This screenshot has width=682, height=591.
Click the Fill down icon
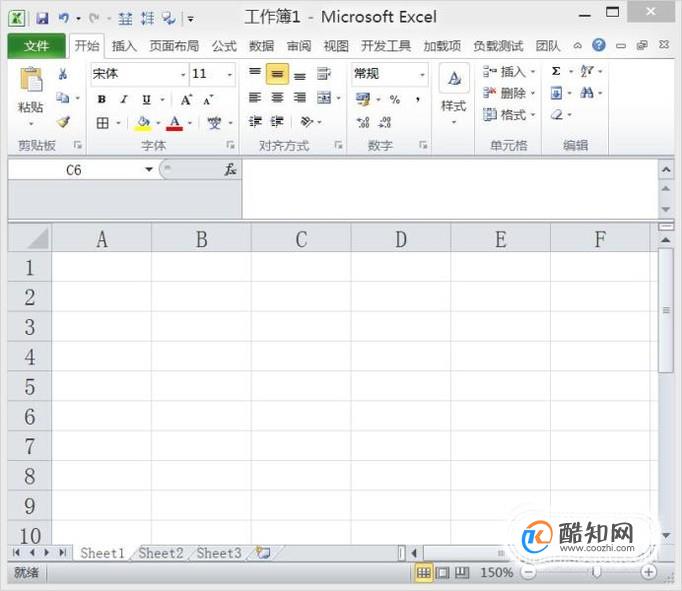click(x=556, y=93)
